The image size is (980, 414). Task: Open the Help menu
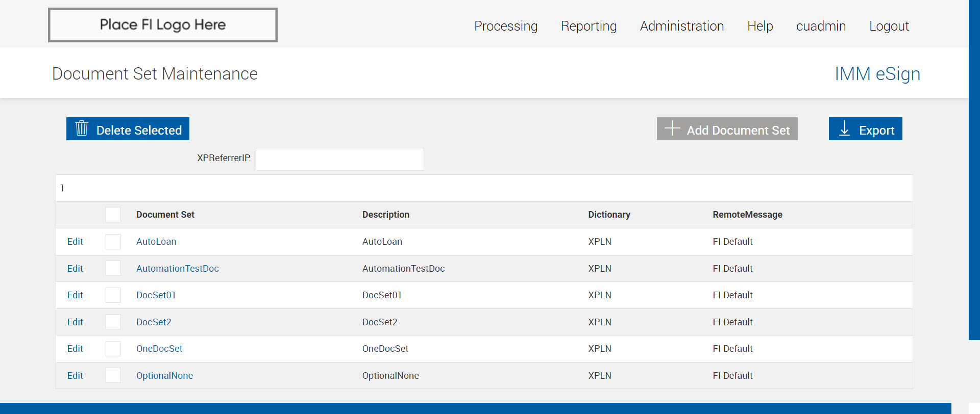760,26
